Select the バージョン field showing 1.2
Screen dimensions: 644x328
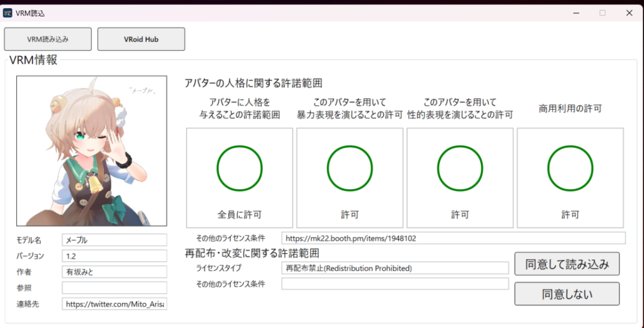(114, 256)
